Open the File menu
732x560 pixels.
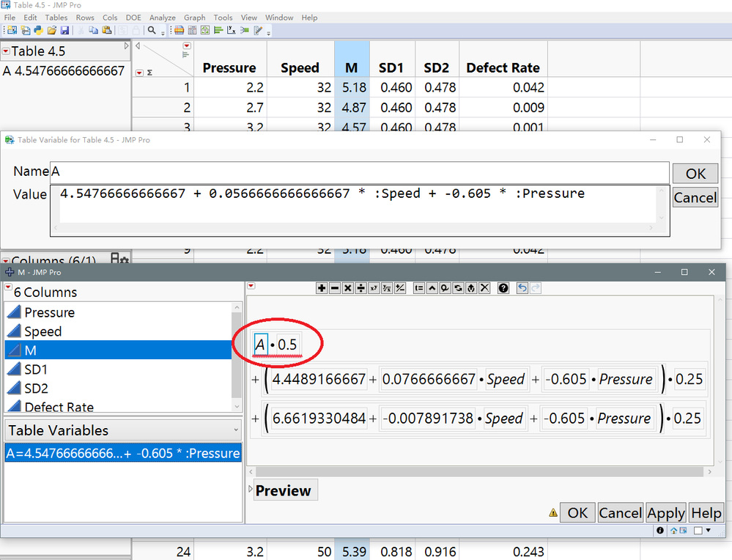pyautogui.click(x=10, y=18)
